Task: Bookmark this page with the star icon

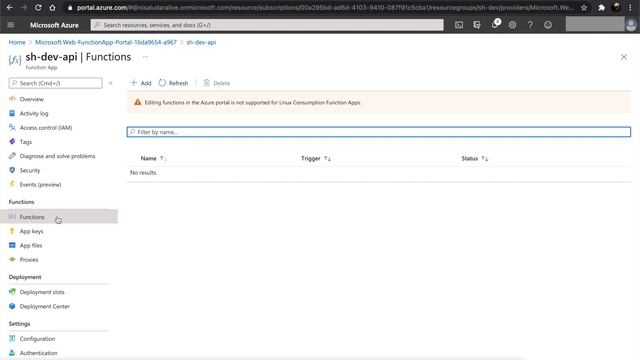Action: point(584,7)
